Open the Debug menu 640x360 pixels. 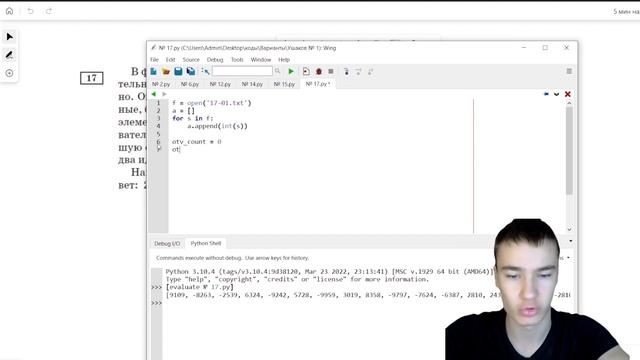(x=215, y=60)
